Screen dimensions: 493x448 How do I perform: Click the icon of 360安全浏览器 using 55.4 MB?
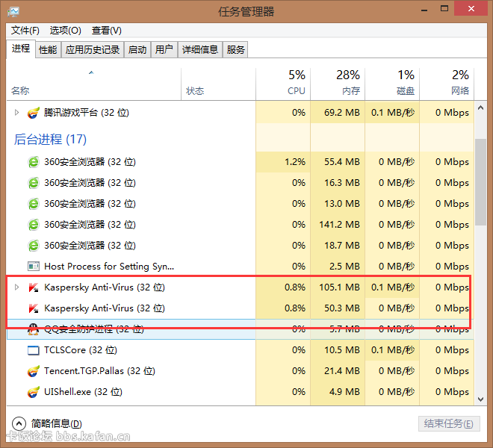(34, 162)
